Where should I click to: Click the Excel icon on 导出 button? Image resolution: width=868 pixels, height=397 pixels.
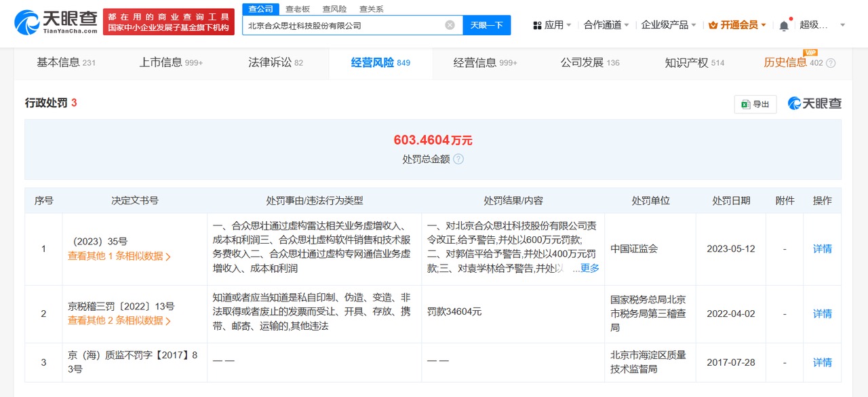coord(745,104)
